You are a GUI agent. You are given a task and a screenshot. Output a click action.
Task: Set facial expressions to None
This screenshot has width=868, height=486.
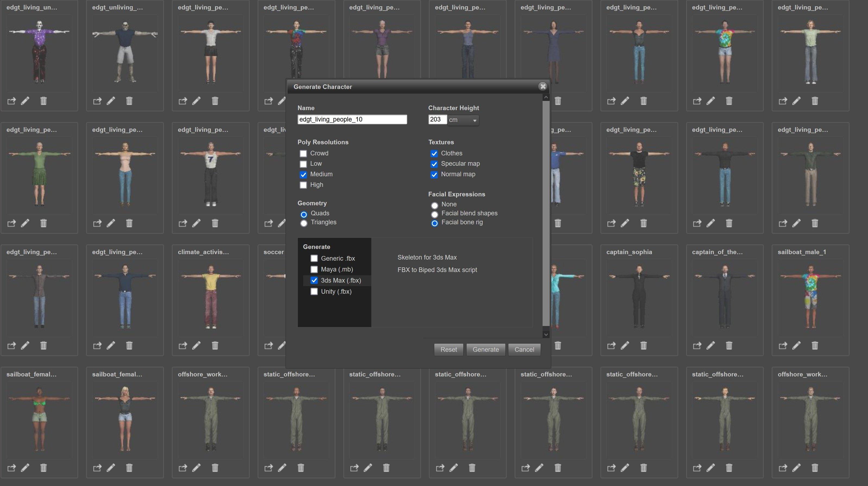pyautogui.click(x=434, y=205)
